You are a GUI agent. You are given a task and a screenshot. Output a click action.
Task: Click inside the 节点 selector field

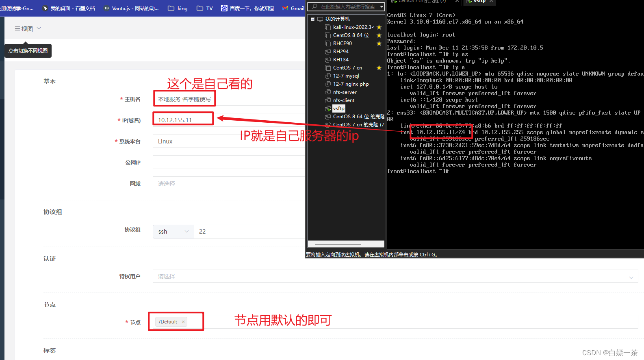[x=395, y=322]
